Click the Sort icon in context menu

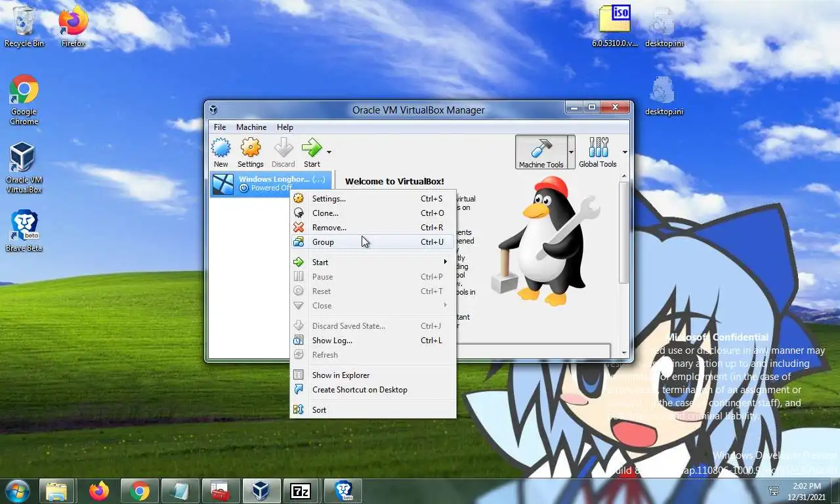pyautogui.click(x=299, y=410)
